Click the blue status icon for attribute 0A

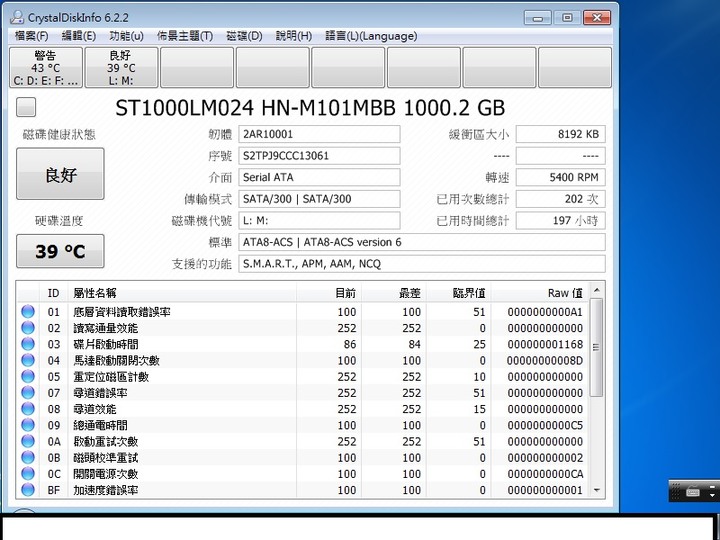tap(28, 442)
